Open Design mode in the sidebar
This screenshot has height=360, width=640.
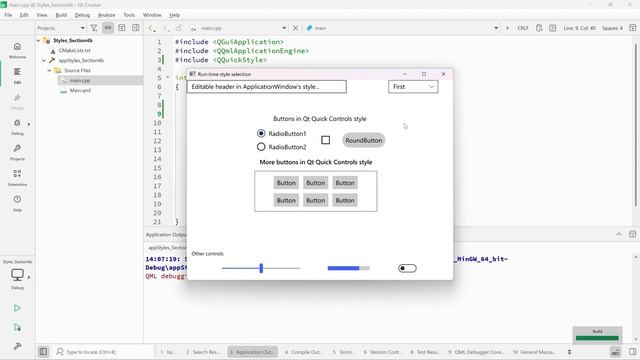coord(17,101)
